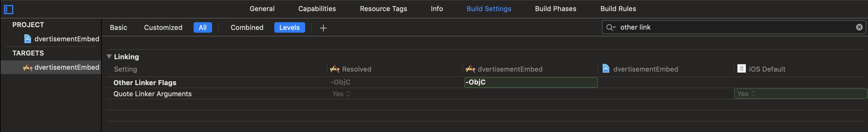Show Customized build settings
This screenshot has height=132, width=868.
(163, 28)
